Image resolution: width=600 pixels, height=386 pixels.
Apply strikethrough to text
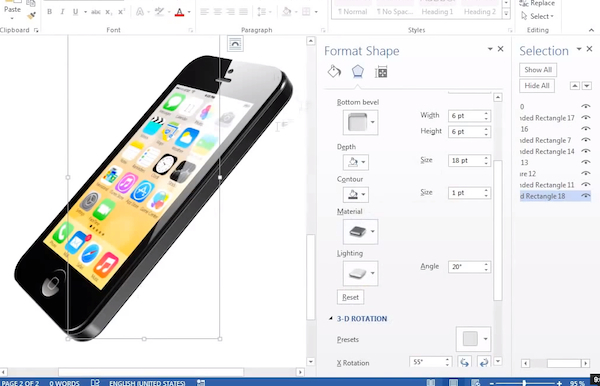point(96,12)
